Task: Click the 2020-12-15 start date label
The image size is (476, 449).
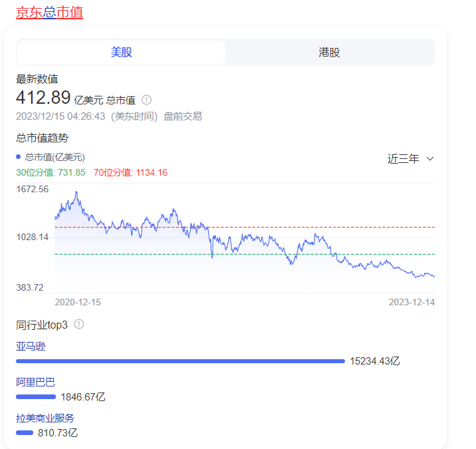Action: point(78,302)
